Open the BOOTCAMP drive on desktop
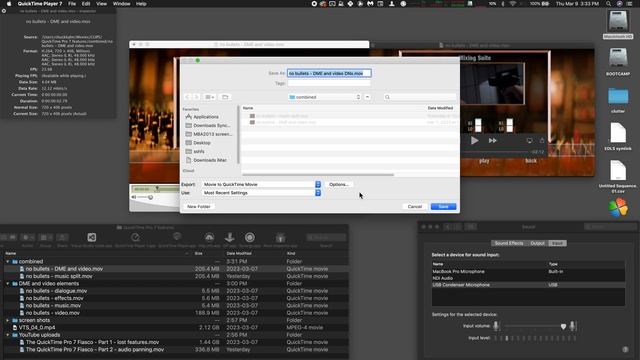The height and width of the screenshot is (360, 640). pos(618,62)
